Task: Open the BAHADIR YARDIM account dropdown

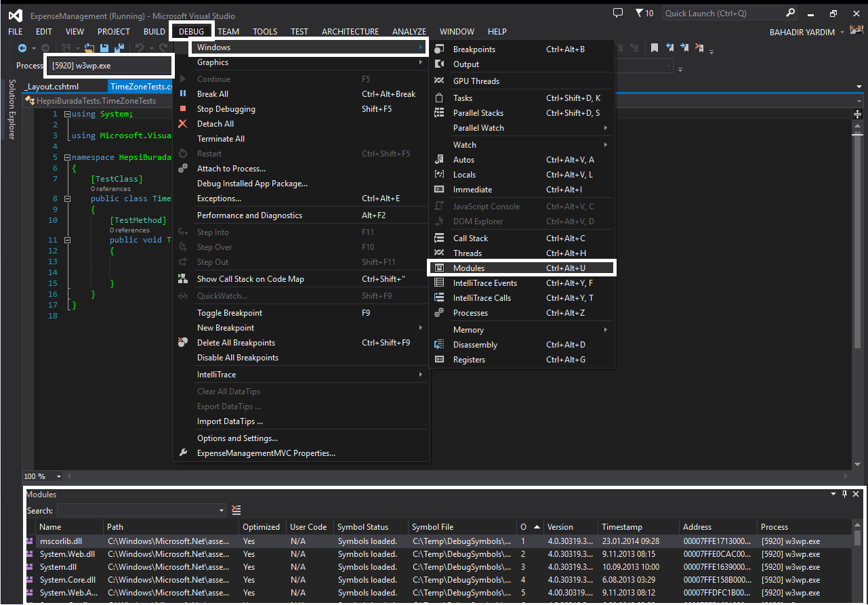Action: (842, 32)
